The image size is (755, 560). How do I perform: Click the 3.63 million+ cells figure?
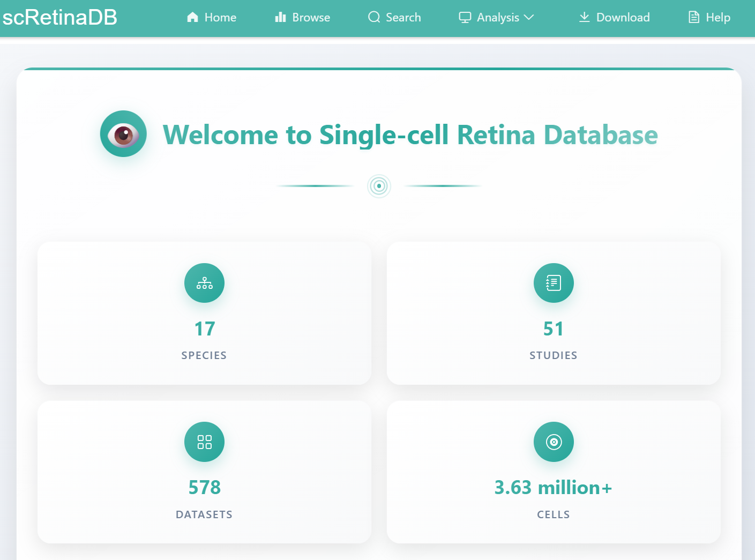pos(553,488)
